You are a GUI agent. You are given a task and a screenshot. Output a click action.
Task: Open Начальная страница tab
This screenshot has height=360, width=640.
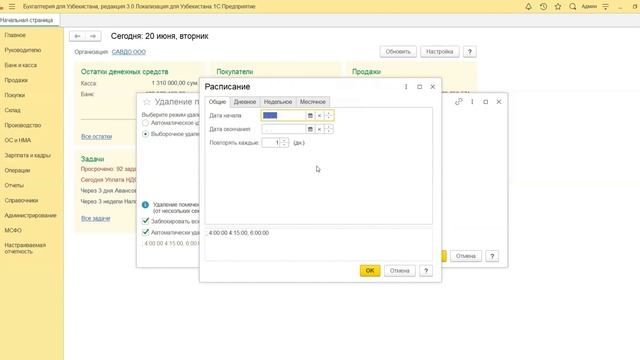pos(27,20)
